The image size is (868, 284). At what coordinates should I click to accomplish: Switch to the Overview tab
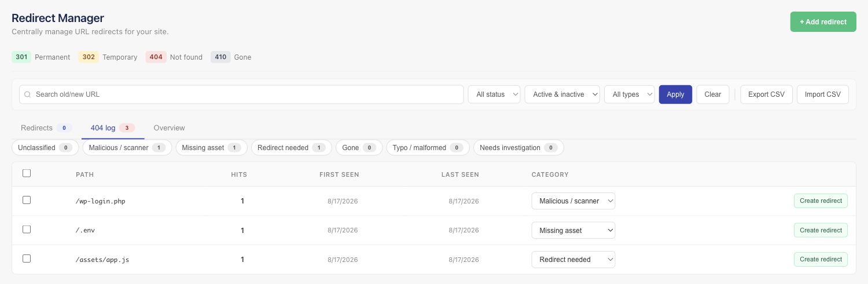(x=170, y=128)
